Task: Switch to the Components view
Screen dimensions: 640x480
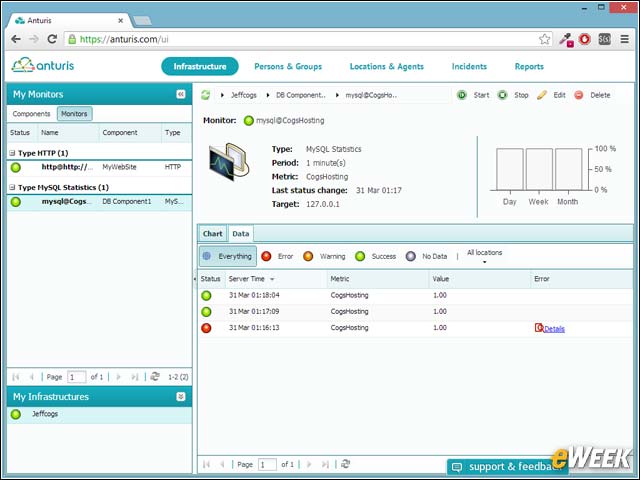Action: (x=31, y=114)
